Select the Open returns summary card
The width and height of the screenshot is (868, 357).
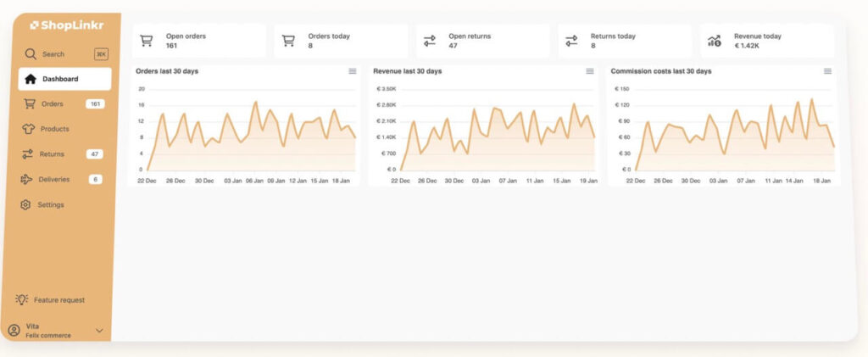(x=483, y=41)
